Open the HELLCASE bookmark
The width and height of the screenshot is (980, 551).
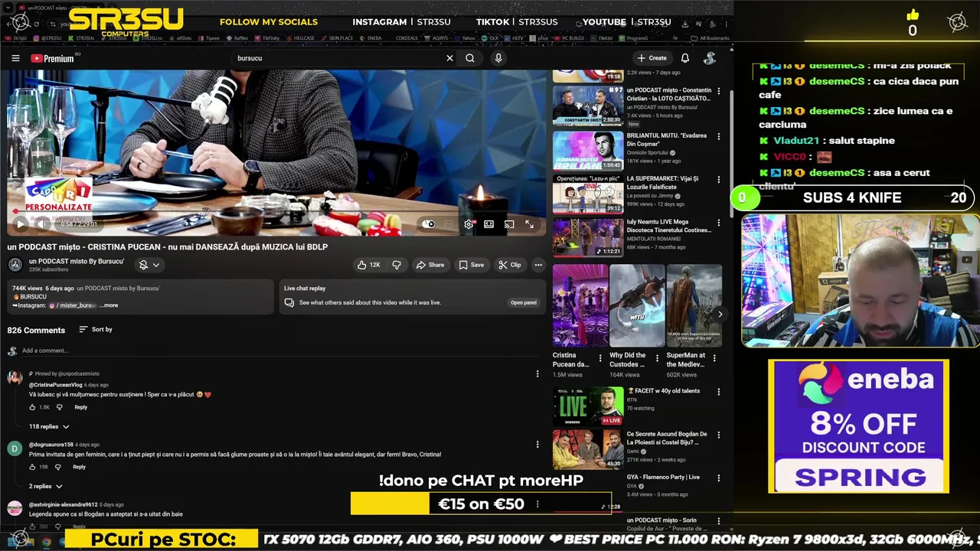pos(300,38)
